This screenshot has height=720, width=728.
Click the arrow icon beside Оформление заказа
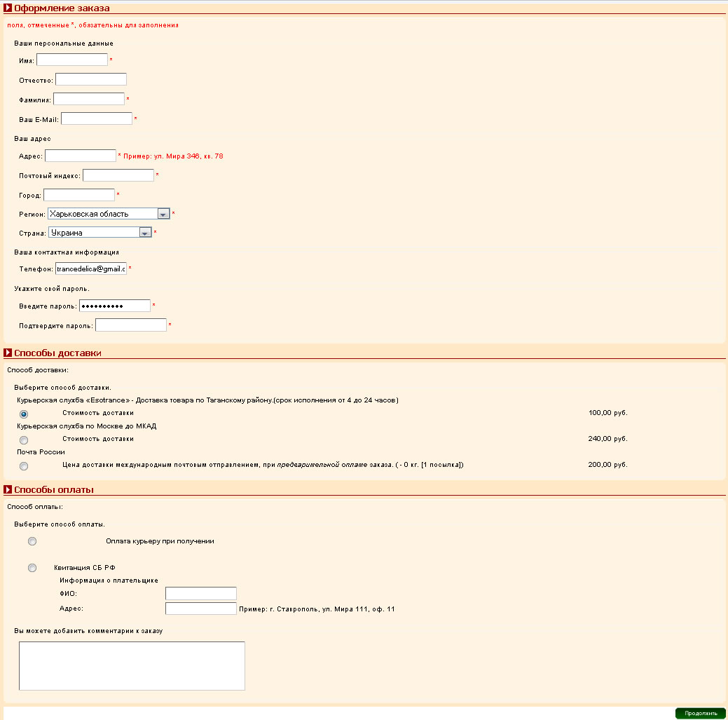[x=8, y=8]
